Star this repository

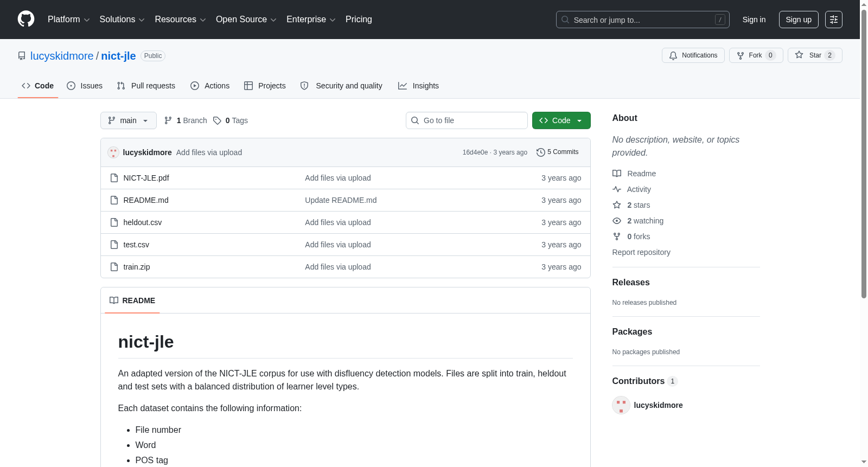pyautogui.click(x=815, y=55)
